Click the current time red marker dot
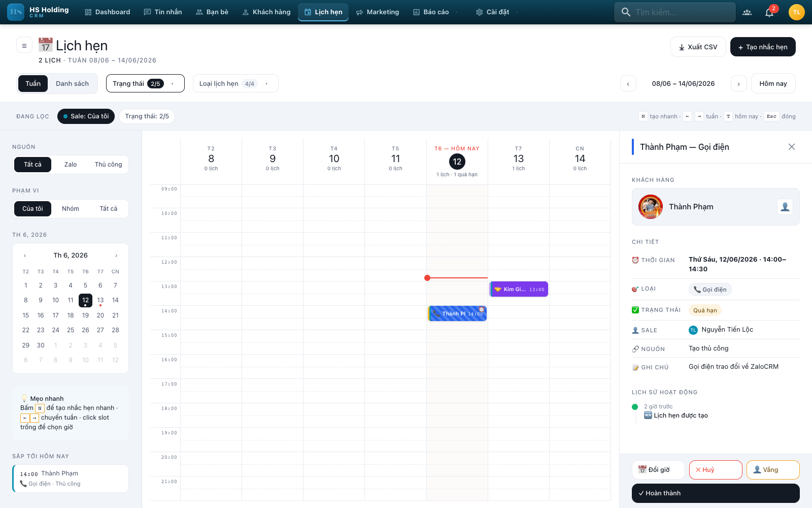 [427, 278]
